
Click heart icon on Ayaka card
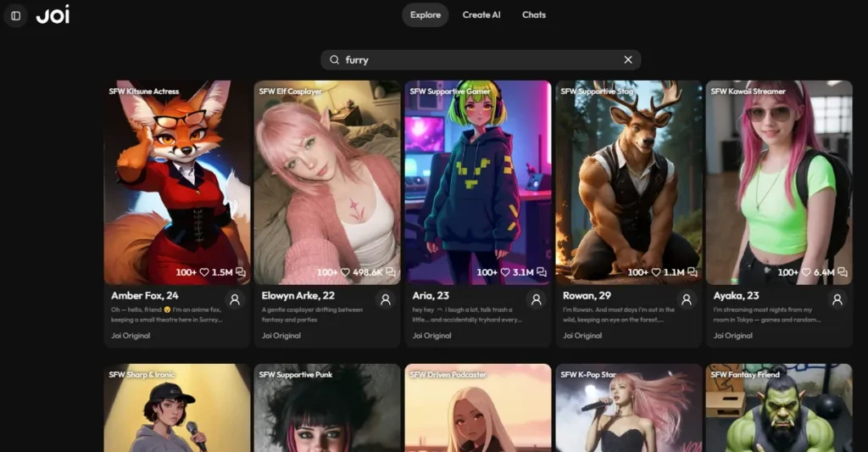point(807,272)
